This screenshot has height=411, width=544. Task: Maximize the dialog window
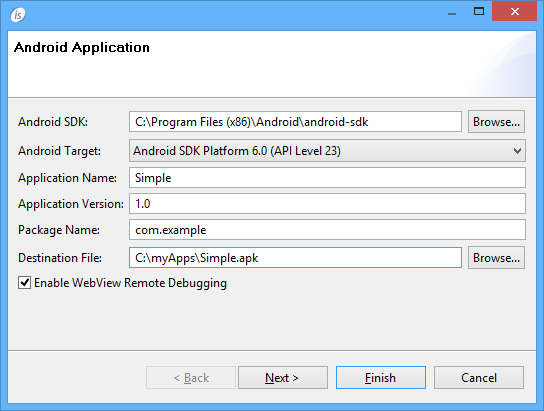click(x=479, y=12)
